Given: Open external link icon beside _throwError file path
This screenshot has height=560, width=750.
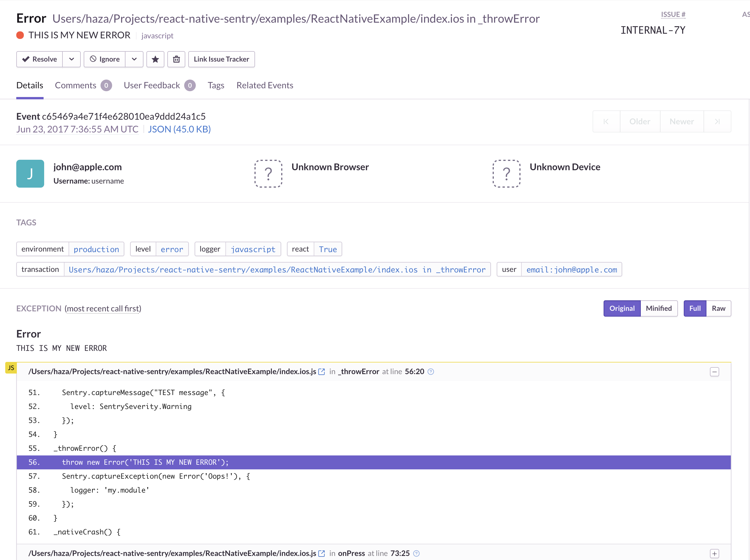Looking at the screenshot, I should (322, 372).
